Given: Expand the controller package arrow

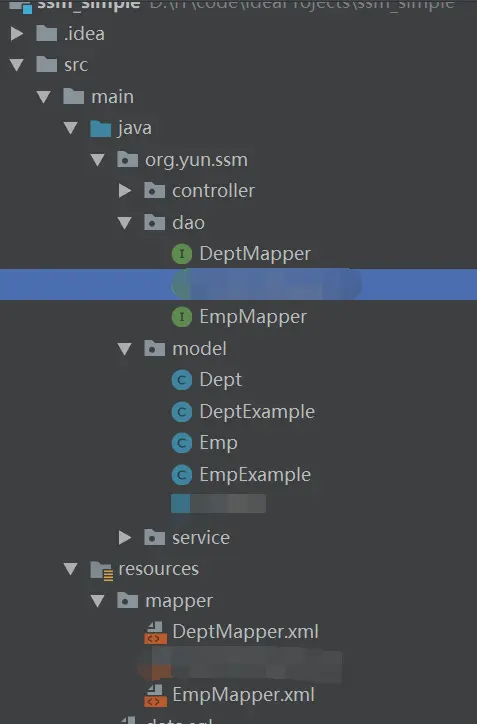Looking at the screenshot, I should click(x=125, y=191).
